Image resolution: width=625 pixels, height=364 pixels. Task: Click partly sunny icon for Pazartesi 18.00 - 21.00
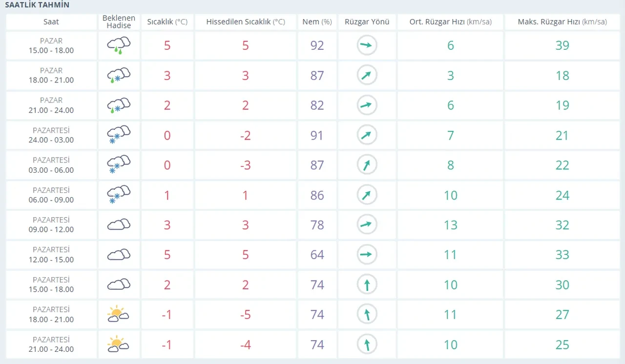[119, 314]
